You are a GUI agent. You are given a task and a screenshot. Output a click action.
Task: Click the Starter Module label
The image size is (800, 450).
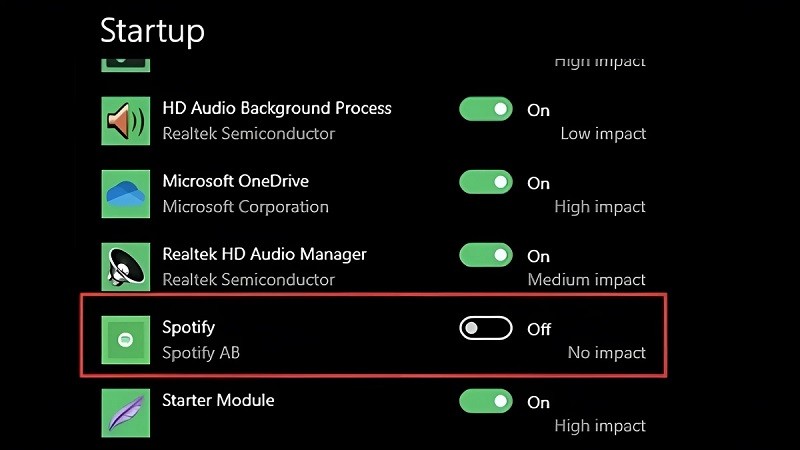pyautogui.click(x=218, y=400)
